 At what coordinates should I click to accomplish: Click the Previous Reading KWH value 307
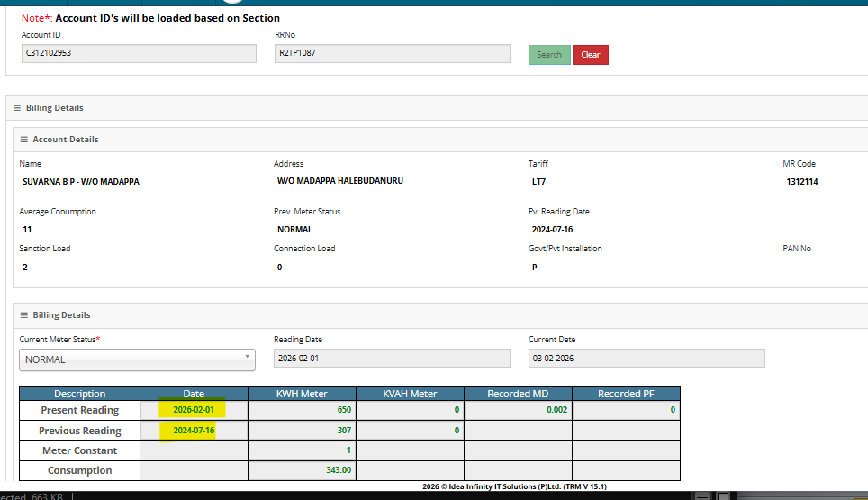pyautogui.click(x=302, y=431)
